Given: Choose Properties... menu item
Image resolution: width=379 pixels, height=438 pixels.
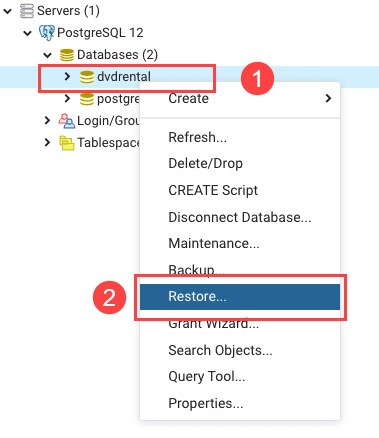Looking at the screenshot, I should coord(240,403).
